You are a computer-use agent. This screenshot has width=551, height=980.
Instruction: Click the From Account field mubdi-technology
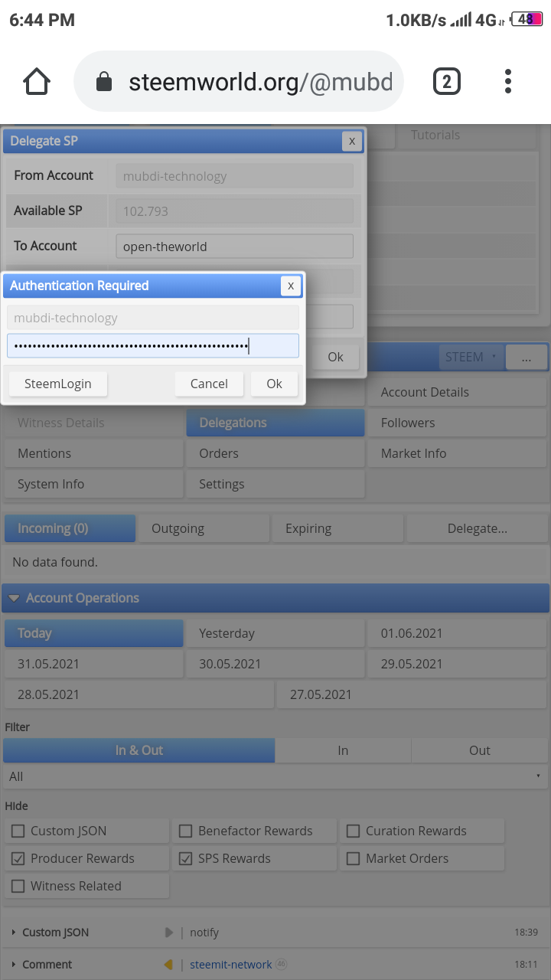pyautogui.click(x=234, y=176)
